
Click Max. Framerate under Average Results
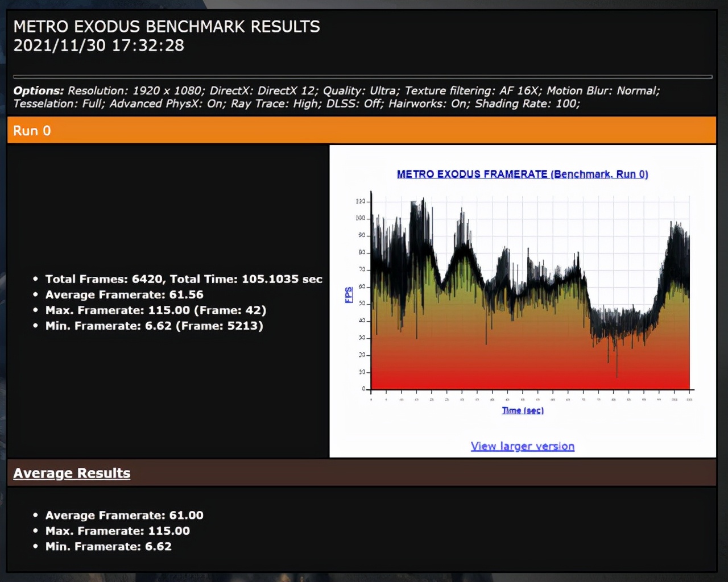click(117, 531)
